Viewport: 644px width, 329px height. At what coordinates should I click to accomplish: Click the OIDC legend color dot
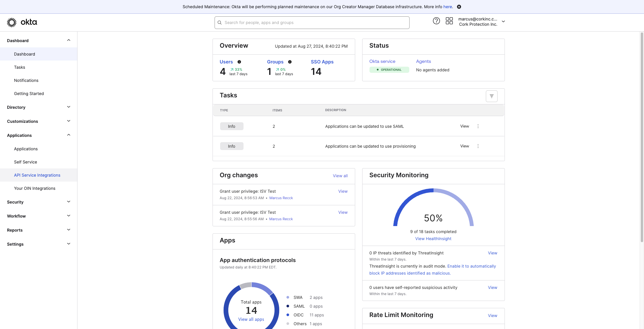pyautogui.click(x=288, y=315)
